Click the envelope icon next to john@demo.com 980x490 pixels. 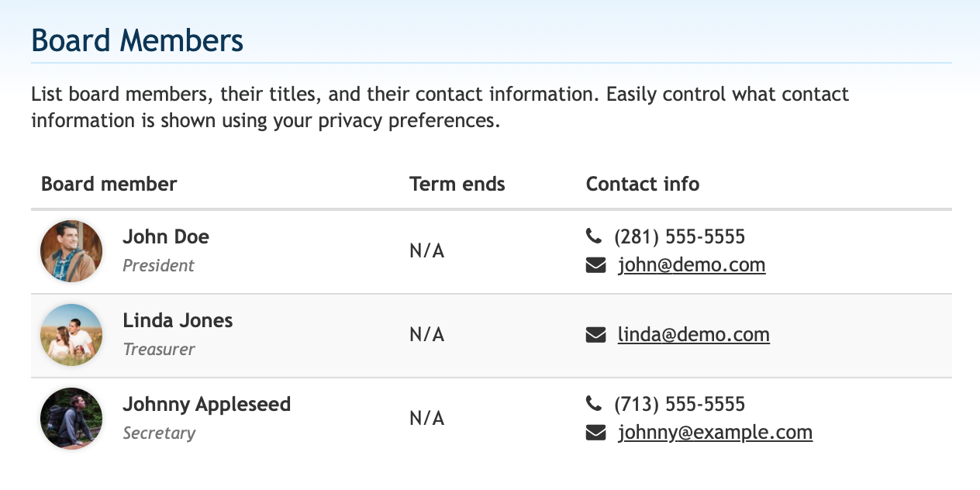click(x=595, y=266)
